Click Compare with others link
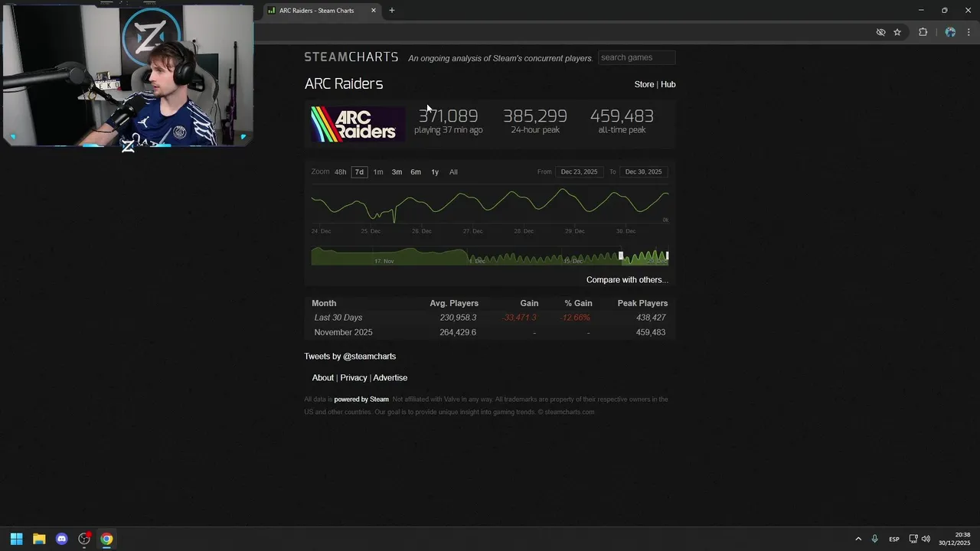This screenshot has width=980, height=551. [627, 280]
